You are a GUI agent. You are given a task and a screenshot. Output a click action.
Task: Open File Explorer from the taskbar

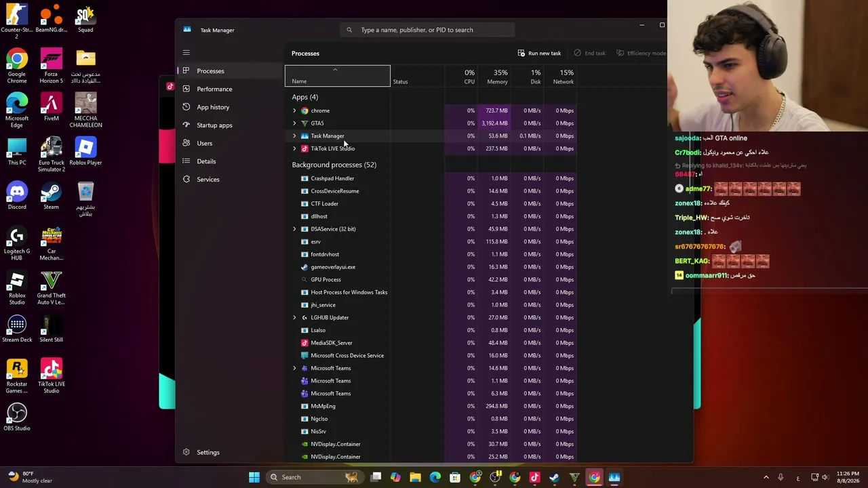click(416, 477)
